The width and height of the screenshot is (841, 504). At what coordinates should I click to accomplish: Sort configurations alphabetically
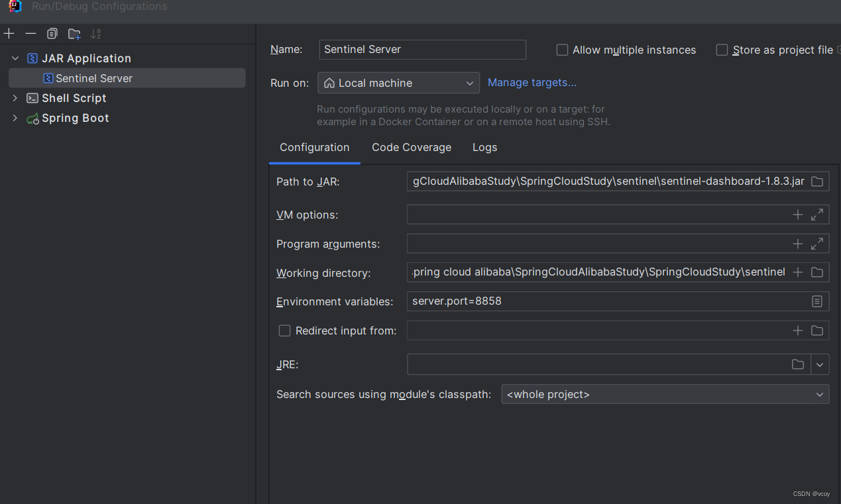click(96, 33)
